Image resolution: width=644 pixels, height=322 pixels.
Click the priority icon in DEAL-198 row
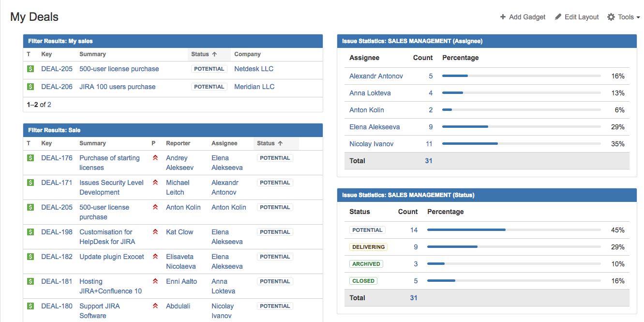[155, 232]
